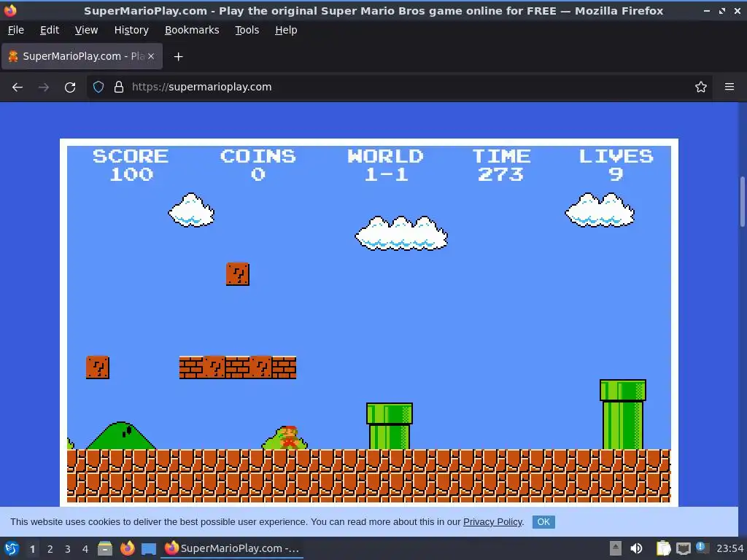Open the tracking protection shield icon
Screen dimensions: 747x560
(x=98, y=87)
